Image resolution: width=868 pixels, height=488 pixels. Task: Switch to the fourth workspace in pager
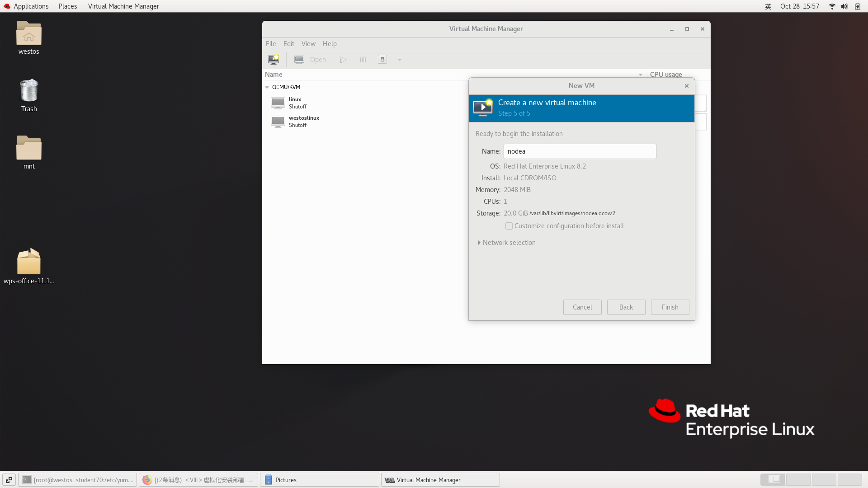tap(850, 479)
